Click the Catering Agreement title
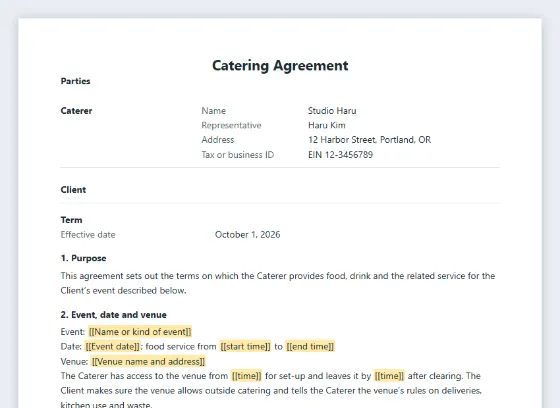 [280, 66]
